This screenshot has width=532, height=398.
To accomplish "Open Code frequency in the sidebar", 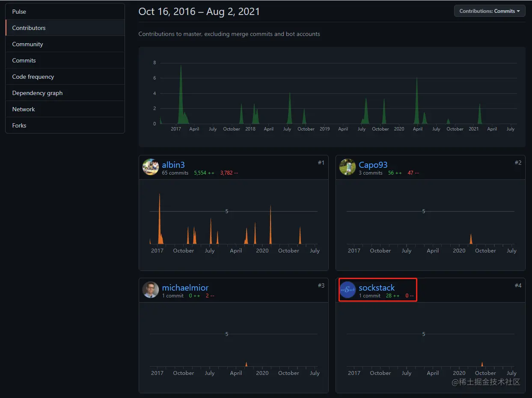I will click(65, 77).
